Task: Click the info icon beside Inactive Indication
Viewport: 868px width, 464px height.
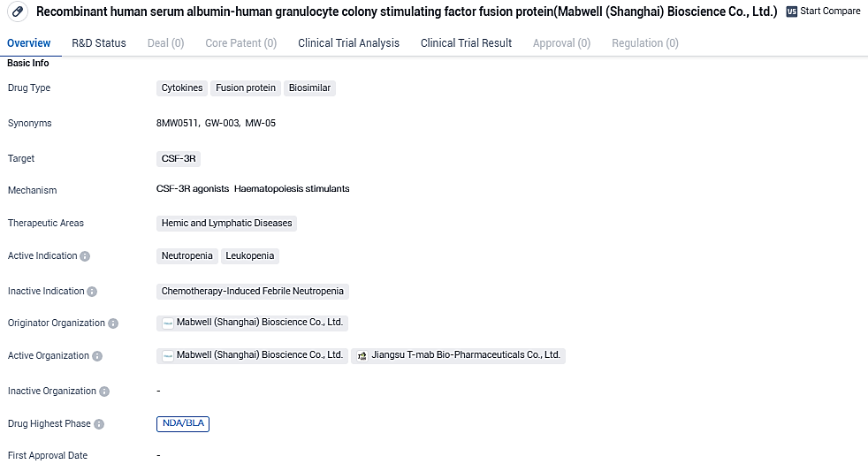Action: pos(92,292)
